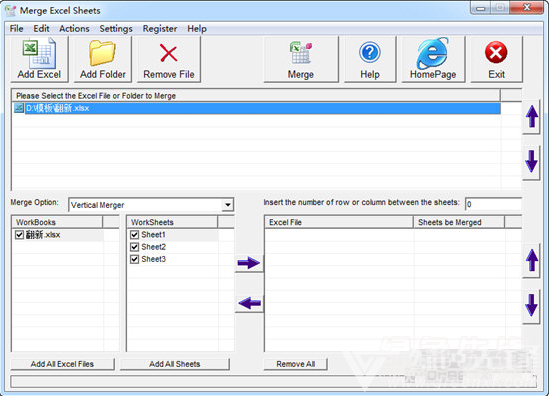Close the Merge Excel Sheets window
549x396 pixels.
click(x=526, y=8)
